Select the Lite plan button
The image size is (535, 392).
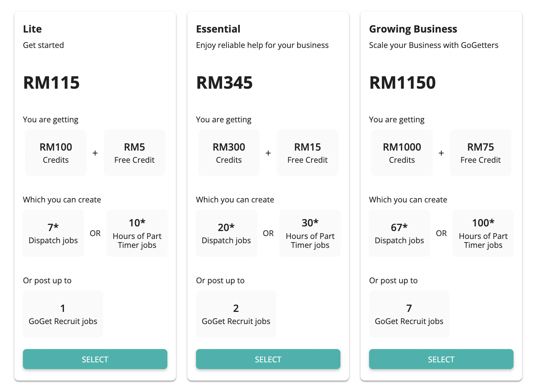click(95, 359)
